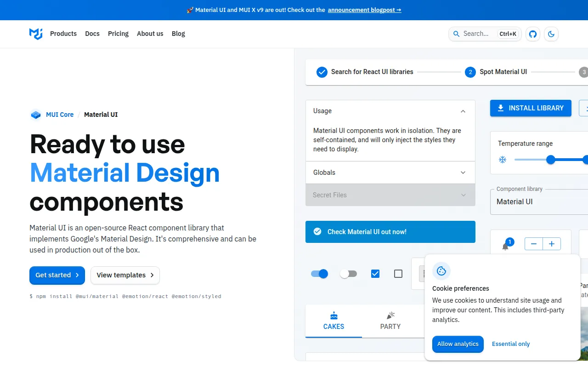
Task: Click the left Temperature range slider thumb
Action: click(x=551, y=160)
